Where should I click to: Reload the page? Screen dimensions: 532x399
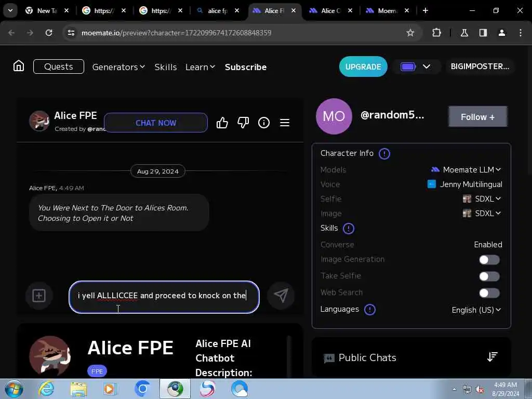click(x=49, y=33)
